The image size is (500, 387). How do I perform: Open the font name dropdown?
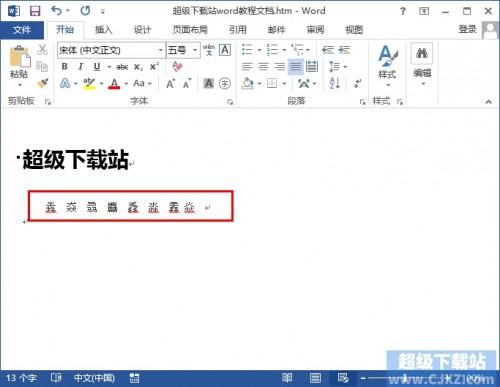coord(160,50)
